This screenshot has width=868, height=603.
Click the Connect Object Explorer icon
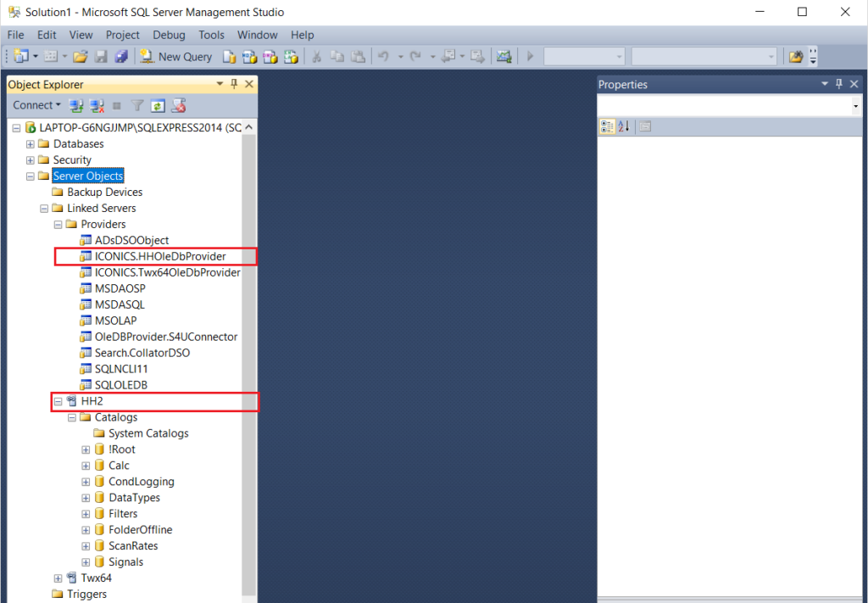(75, 105)
